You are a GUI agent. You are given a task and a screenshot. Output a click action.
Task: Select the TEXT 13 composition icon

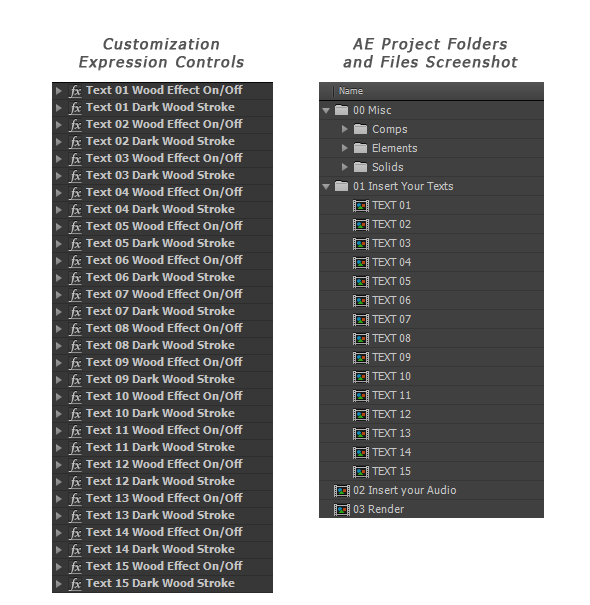pyautogui.click(x=361, y=434)
